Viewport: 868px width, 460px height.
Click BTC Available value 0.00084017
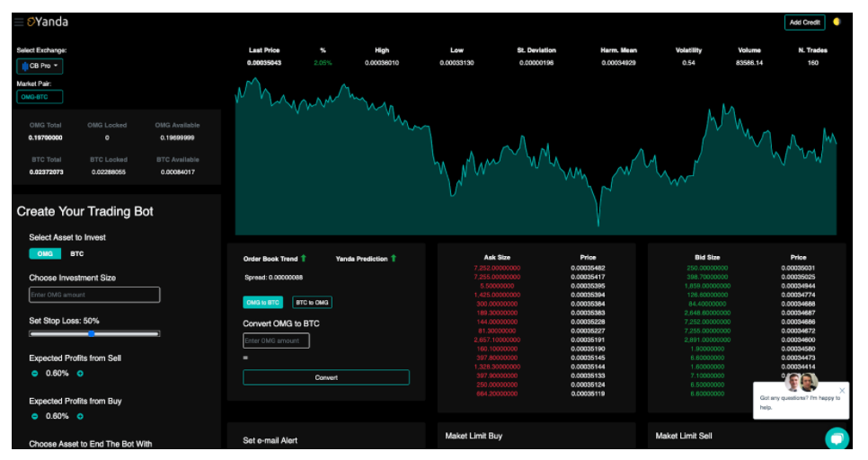click(178, 172)
